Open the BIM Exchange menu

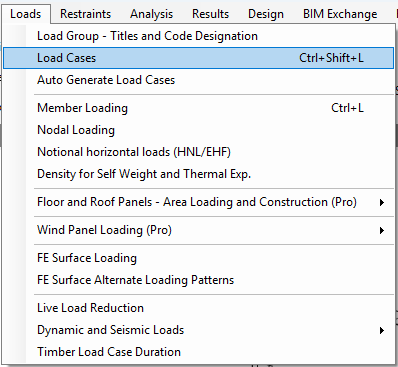click(340, 14)
